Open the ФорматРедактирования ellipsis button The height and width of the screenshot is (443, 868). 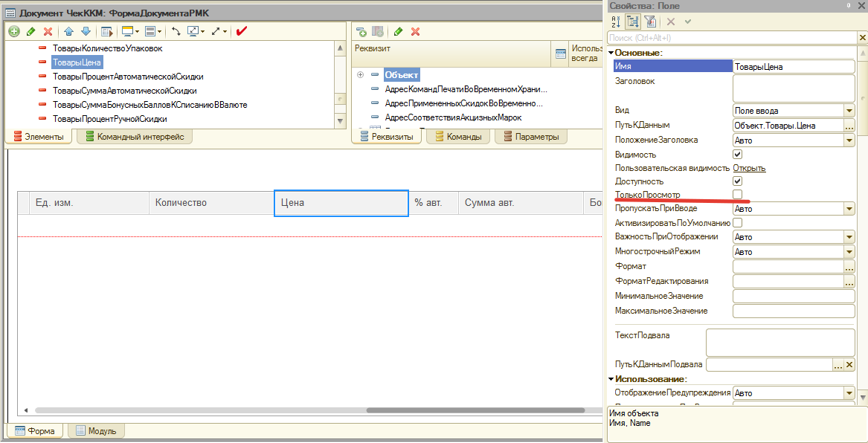click(849, 282)
